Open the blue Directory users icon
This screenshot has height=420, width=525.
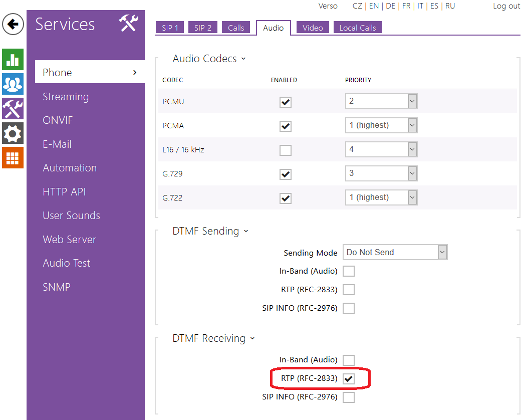tap(13, 84)
